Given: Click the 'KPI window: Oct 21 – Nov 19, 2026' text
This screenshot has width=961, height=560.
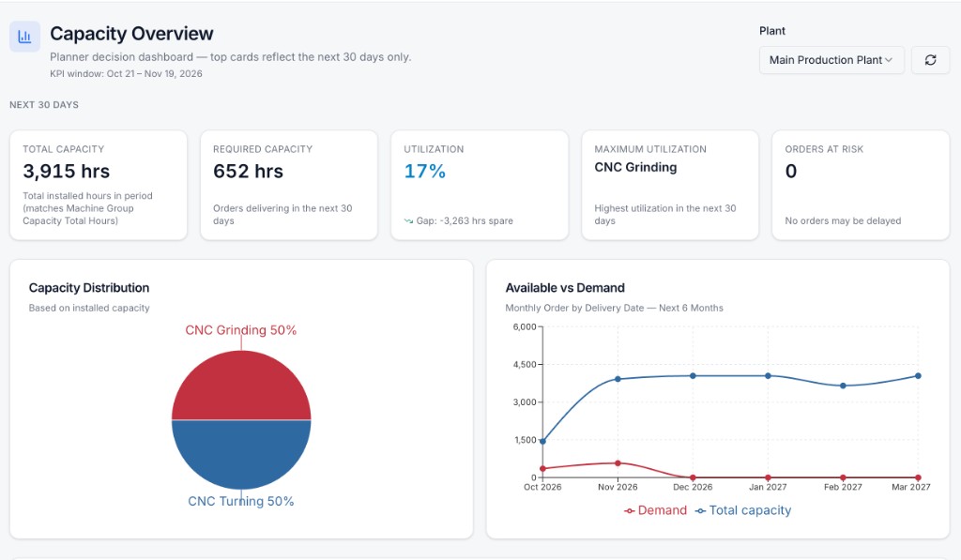Looking at the screenshot, I should (127, 73).
